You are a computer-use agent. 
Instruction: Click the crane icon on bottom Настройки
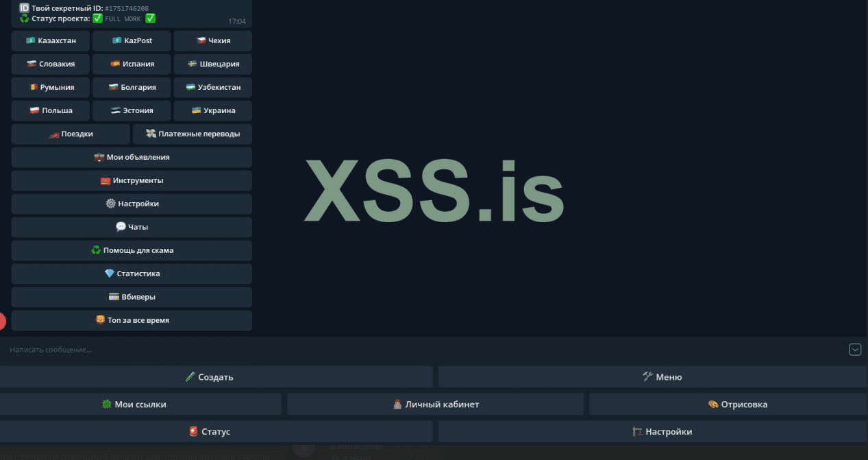(x=637, y=432)
